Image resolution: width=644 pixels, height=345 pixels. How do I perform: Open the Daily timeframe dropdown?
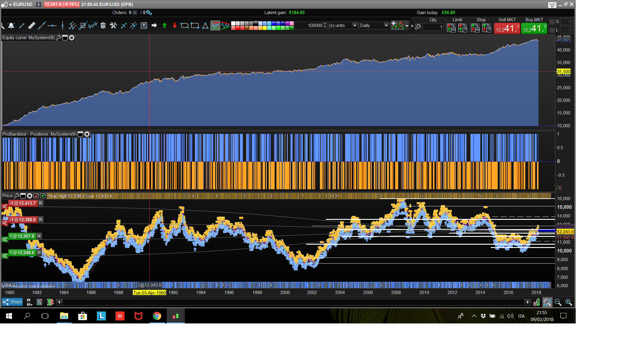(x=386, y=25)
